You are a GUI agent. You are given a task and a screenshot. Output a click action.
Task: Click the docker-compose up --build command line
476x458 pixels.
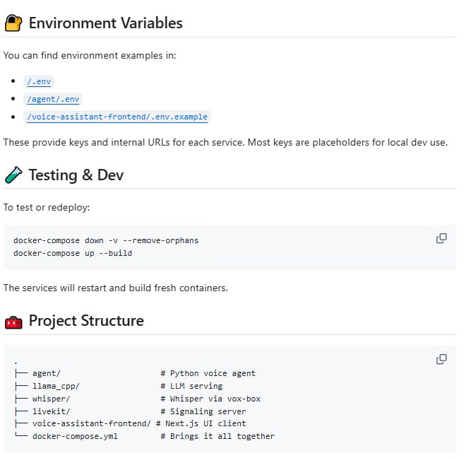73,253
